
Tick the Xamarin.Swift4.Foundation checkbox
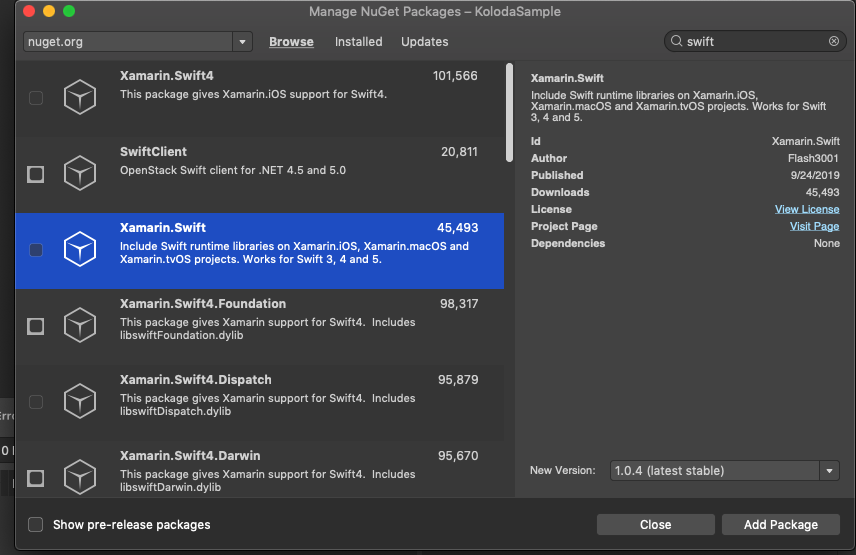click(36, 326)
